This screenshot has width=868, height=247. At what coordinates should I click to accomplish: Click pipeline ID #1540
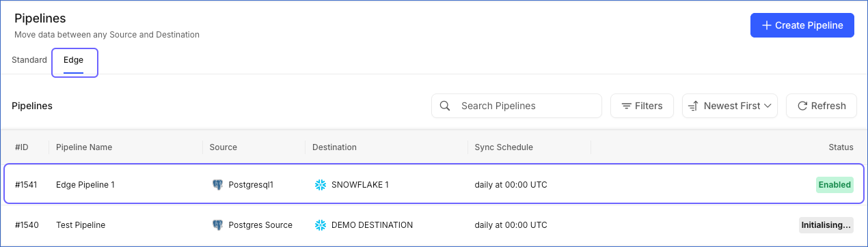coord(26,224)
